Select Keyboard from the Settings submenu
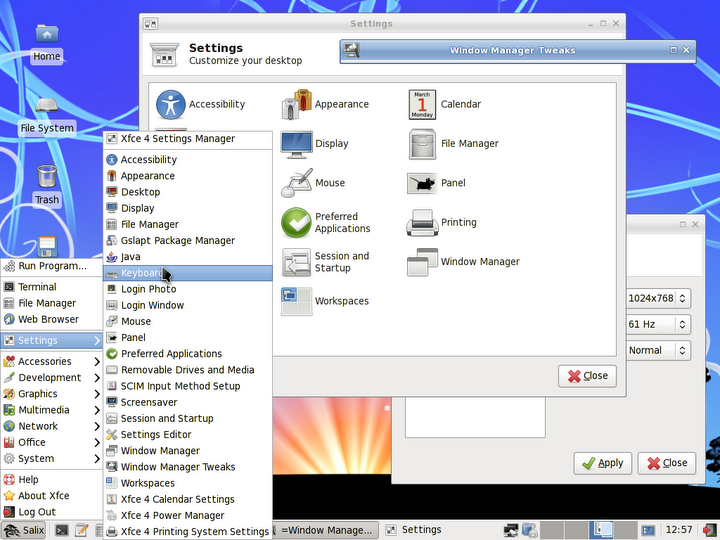 (140, 273)
